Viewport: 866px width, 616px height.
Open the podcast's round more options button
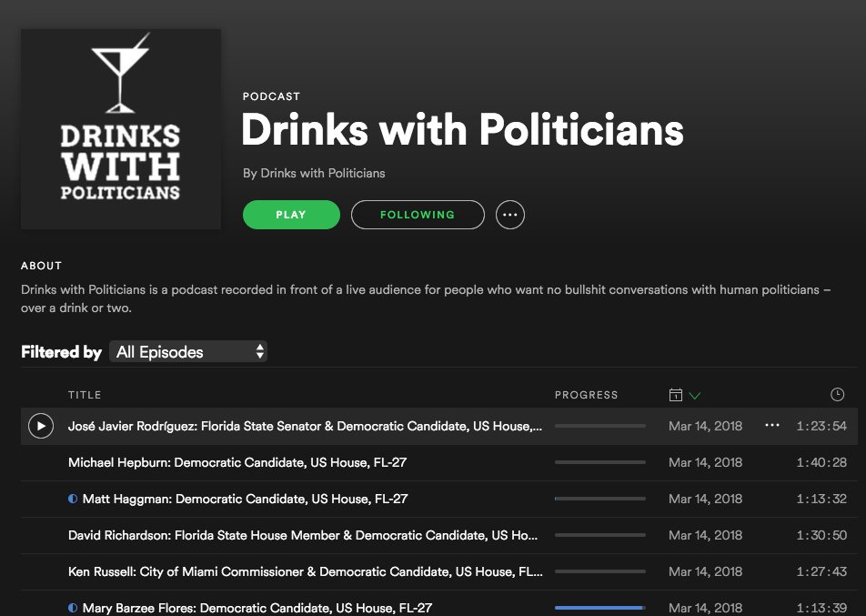point(509,215)
